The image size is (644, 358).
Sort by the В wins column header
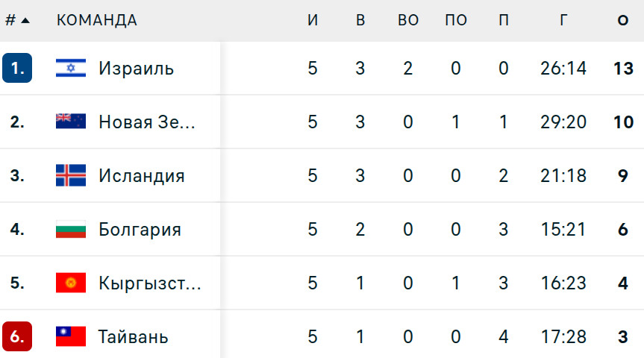[x=360, y=21]
